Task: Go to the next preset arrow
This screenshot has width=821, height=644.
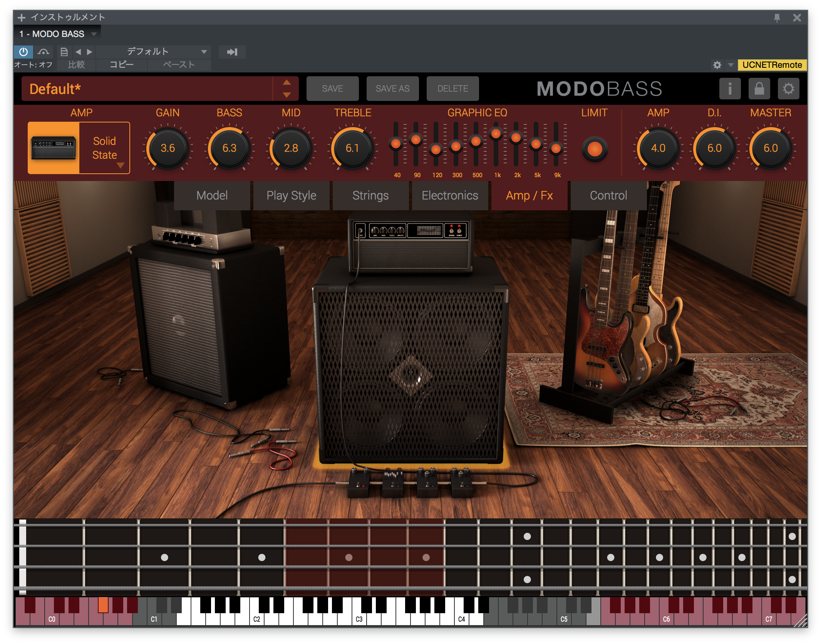Action: click(x=89, y=52)
